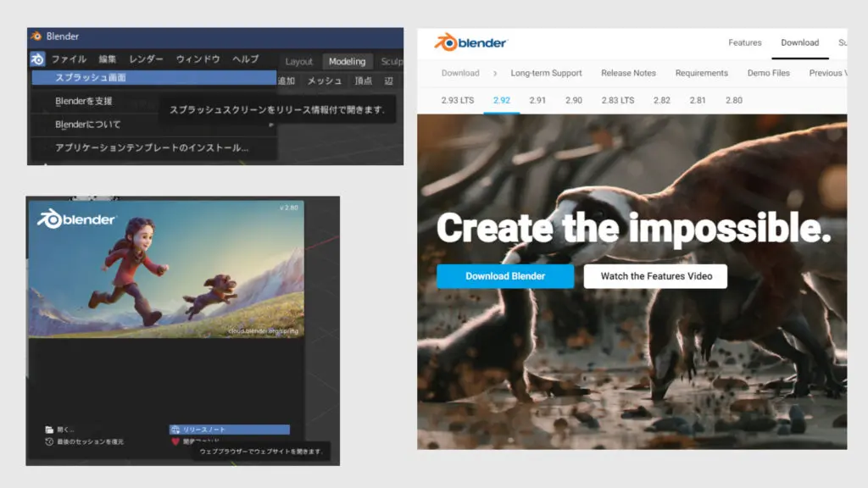Open the Requirements page
The height and width of the screenshot is (488, 868).
point(701,73)
